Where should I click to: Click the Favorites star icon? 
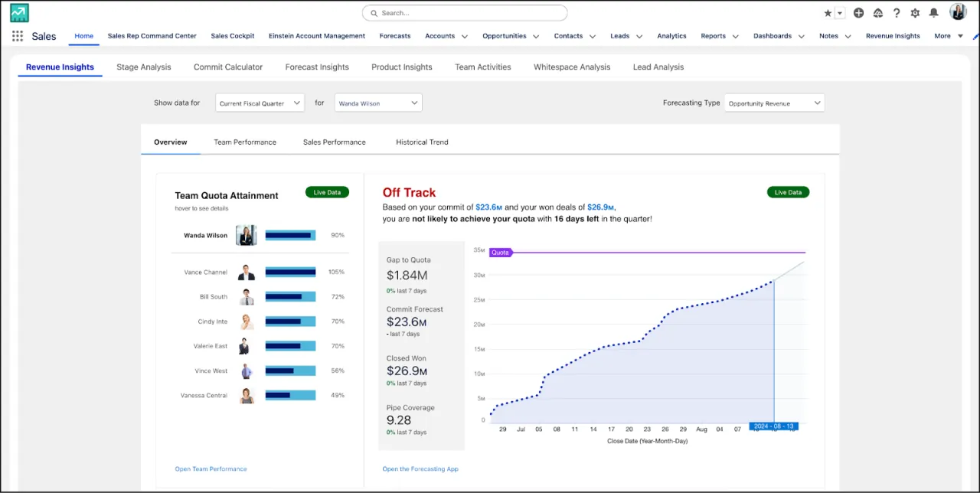click(828, 13)
